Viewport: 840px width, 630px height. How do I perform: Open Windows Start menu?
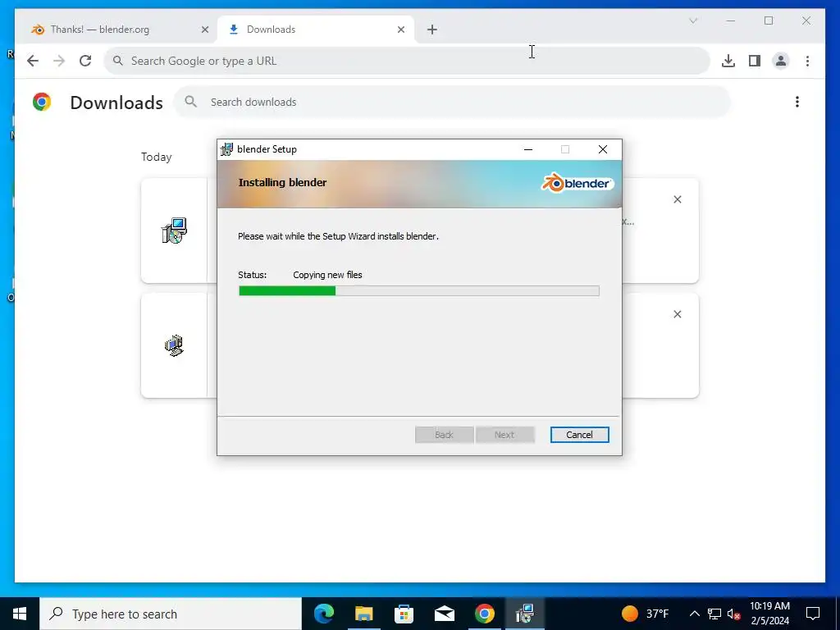point(20,614)
